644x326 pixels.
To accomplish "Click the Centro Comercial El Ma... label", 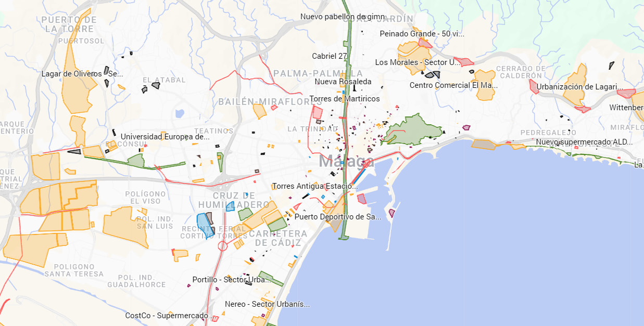I will [x=453, y=85].
